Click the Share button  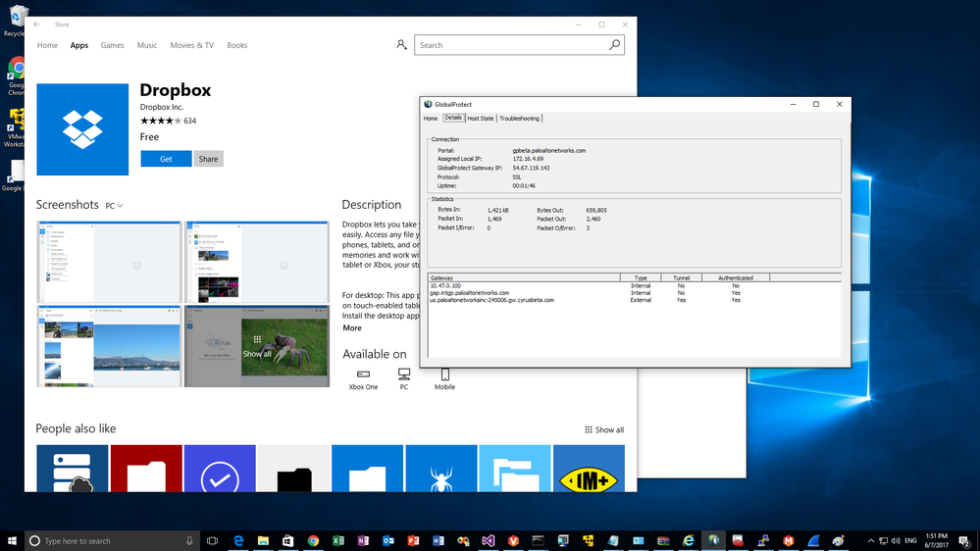[208, 159]
